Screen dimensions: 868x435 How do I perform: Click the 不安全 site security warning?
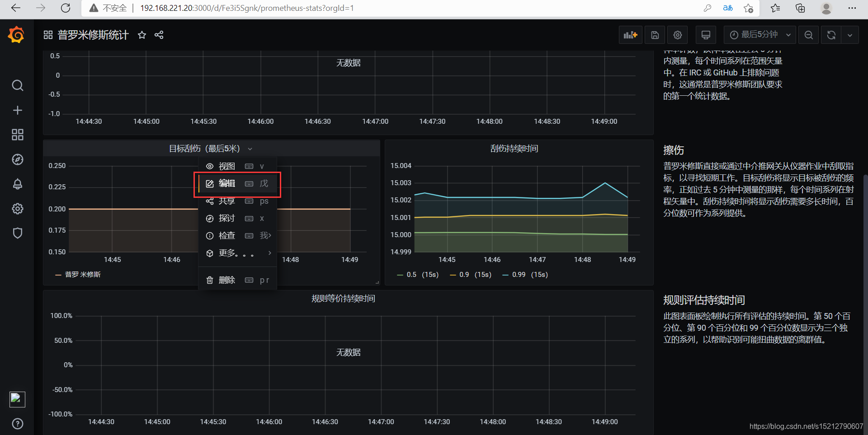tap(108, 8)
